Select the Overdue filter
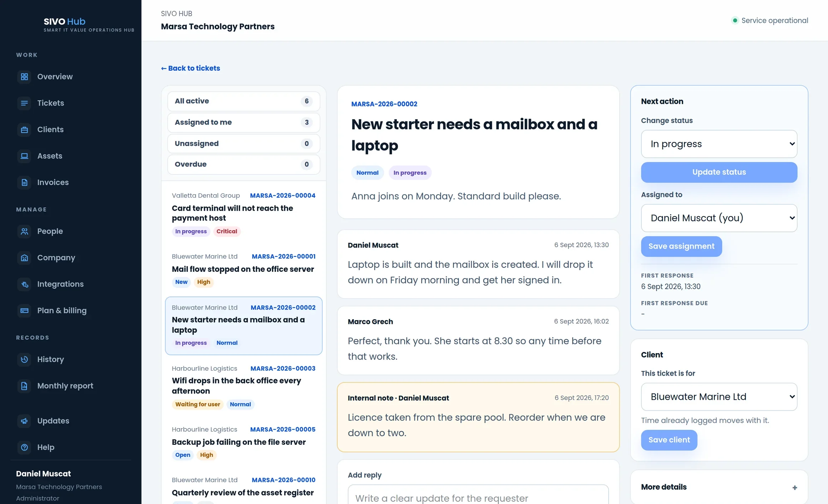Image resolution: width=828 pixels, height=504 pixels. tap(243, 164)
